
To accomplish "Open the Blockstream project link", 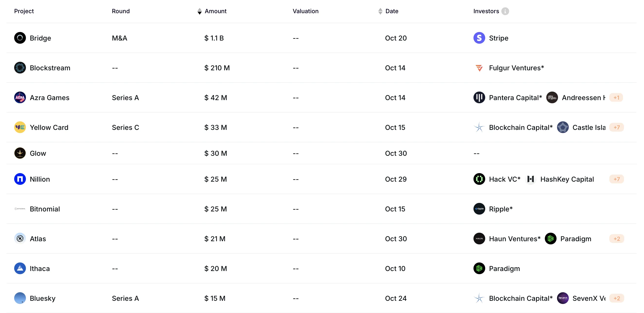I will (x=50, y=68).
